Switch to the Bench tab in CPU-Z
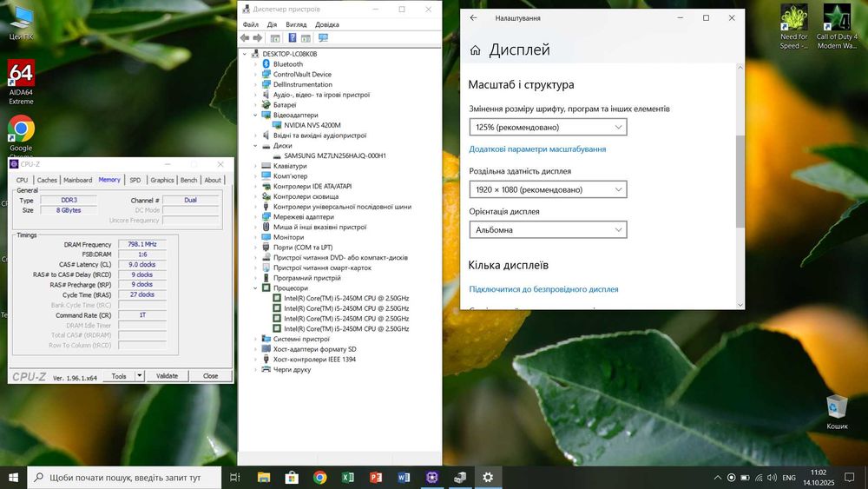 188,180
